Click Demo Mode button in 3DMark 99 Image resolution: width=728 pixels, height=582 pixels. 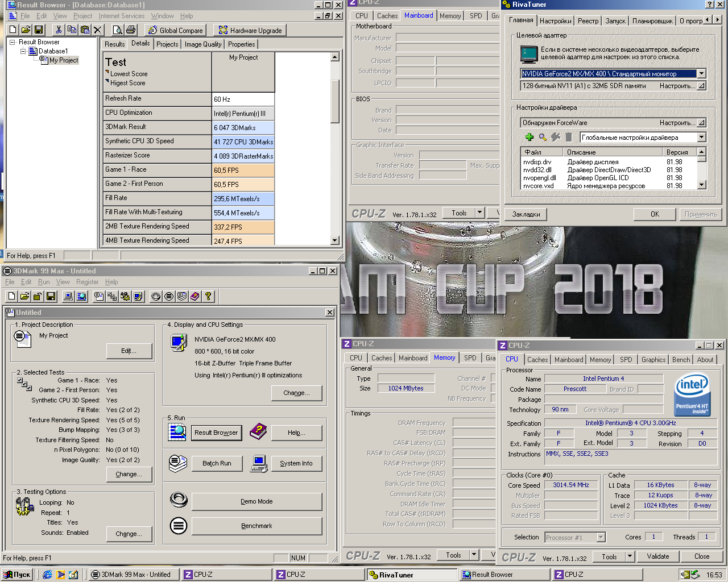(257, 501)
